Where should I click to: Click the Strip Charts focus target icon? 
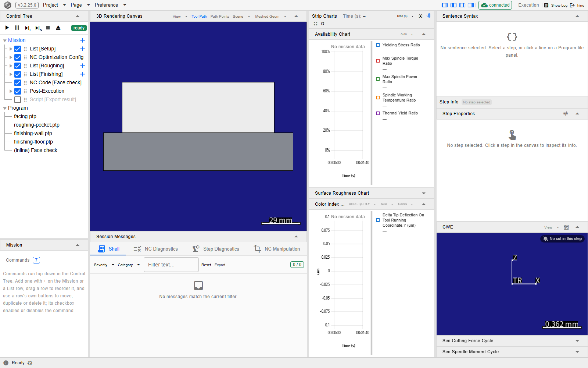(x=420, y=16)
